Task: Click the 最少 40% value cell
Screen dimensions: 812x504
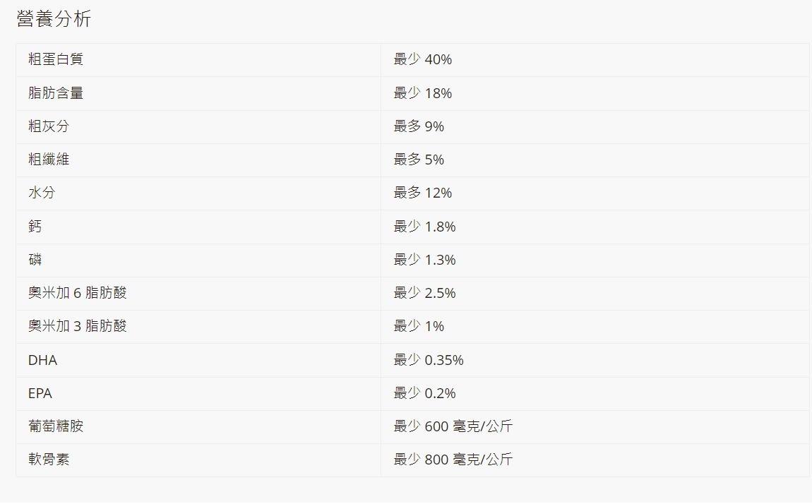Action: click(x=422, y=59)
